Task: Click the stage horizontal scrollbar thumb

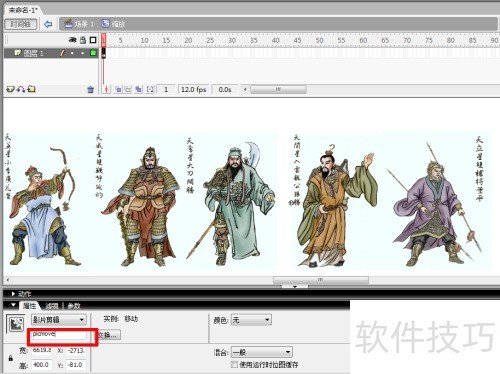Action: (x=321, y=280)
